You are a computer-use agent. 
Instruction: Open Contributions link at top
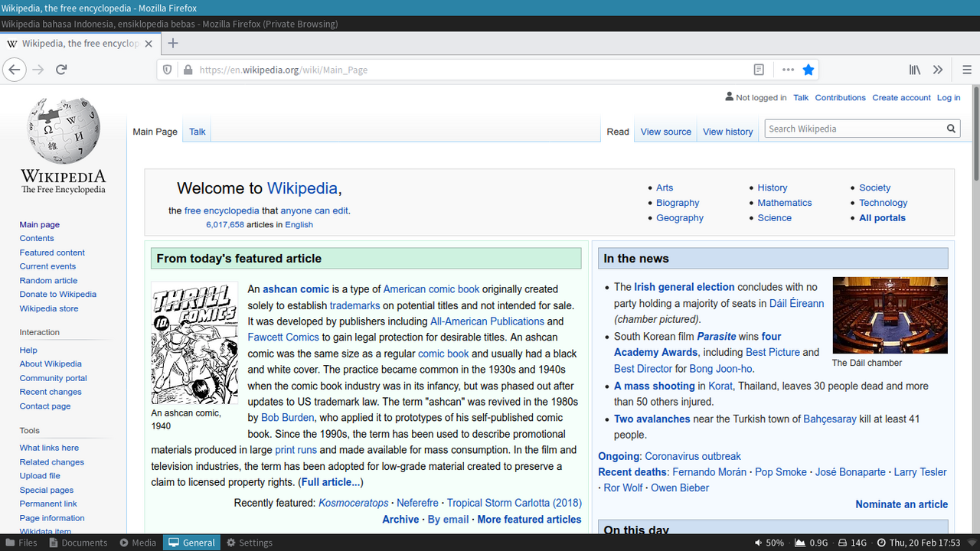tap(841, 97)
